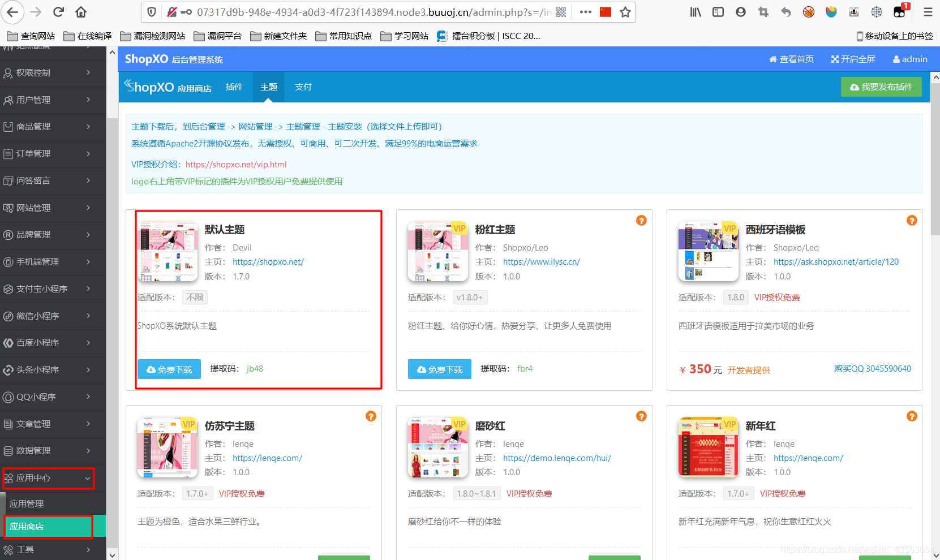The height and width of the screenshot is (560, 940).
Task: Open the browser home page icon
Action: tap(81, 12)
